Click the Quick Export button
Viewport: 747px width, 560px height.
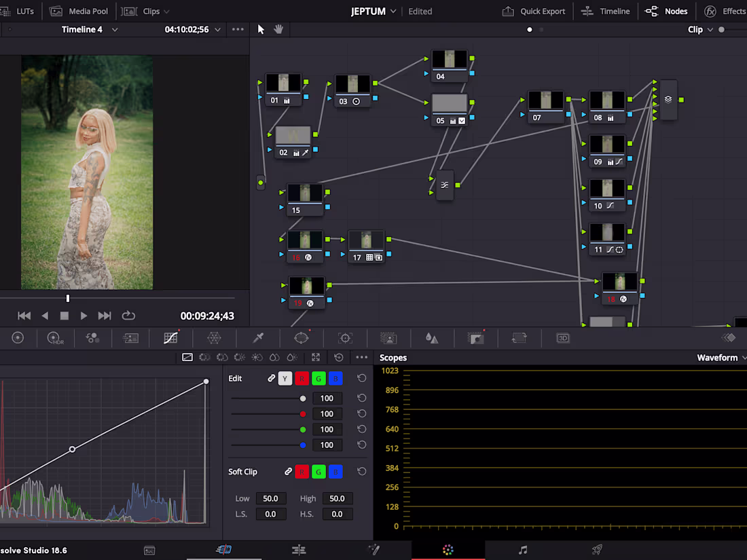534,11
